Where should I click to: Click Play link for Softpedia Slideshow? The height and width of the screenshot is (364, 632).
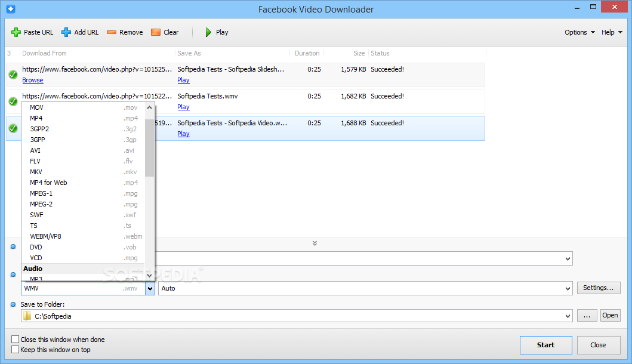click(x=183, y=80)
